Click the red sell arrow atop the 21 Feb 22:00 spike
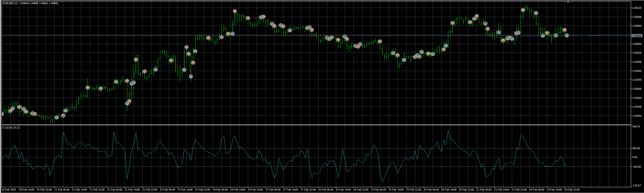Screen dimensions: 644x193 click(523, 10)
